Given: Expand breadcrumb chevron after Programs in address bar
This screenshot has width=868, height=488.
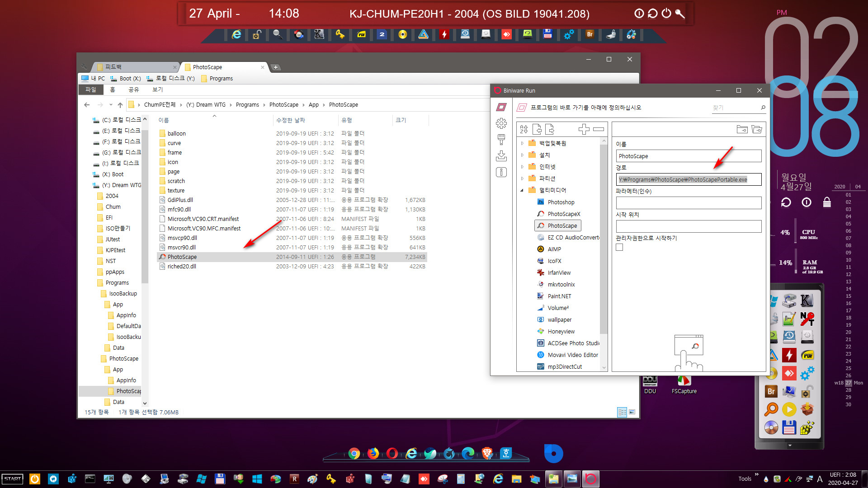Looking at the screenshot, I should tap(264, 105).
